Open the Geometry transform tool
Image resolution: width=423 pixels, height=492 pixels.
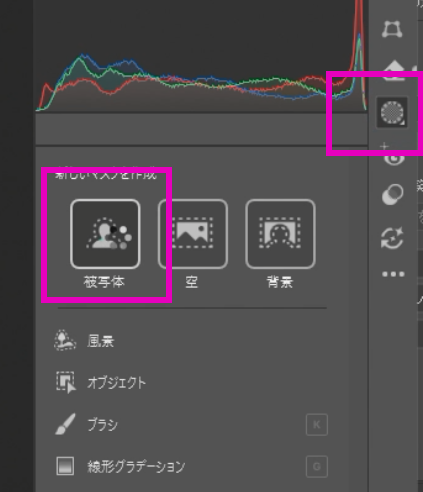392,29
